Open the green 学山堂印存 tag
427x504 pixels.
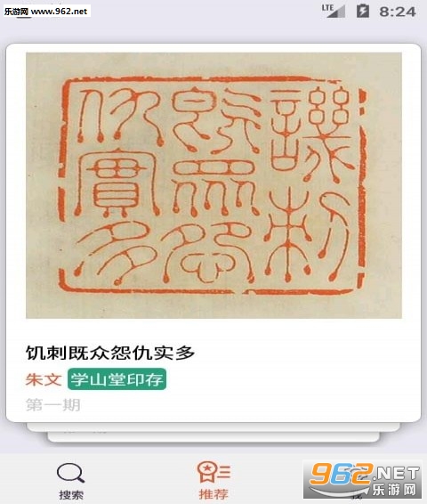117,379
